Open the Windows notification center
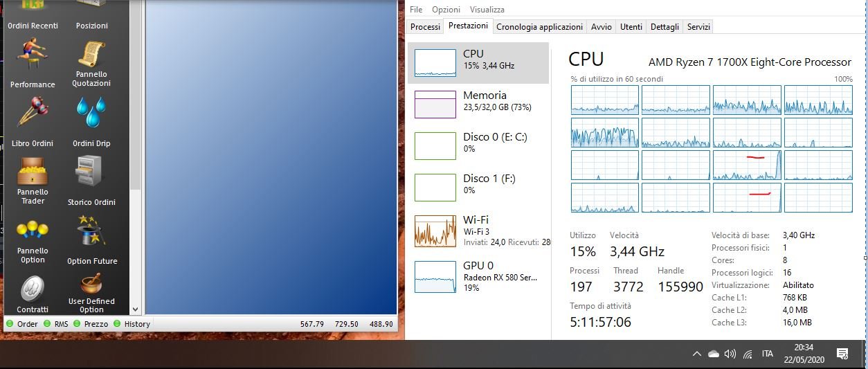This screenshot has width=868, height=369. [842, 354]
